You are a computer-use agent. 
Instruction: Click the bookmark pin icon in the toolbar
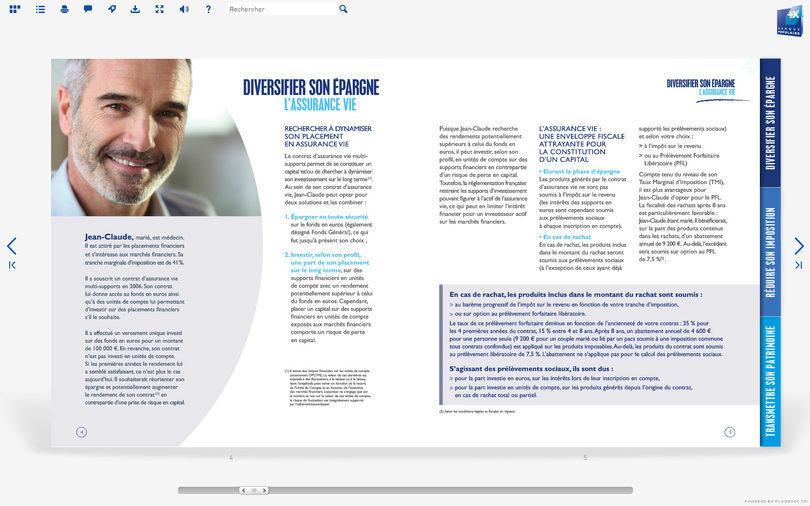112,9
